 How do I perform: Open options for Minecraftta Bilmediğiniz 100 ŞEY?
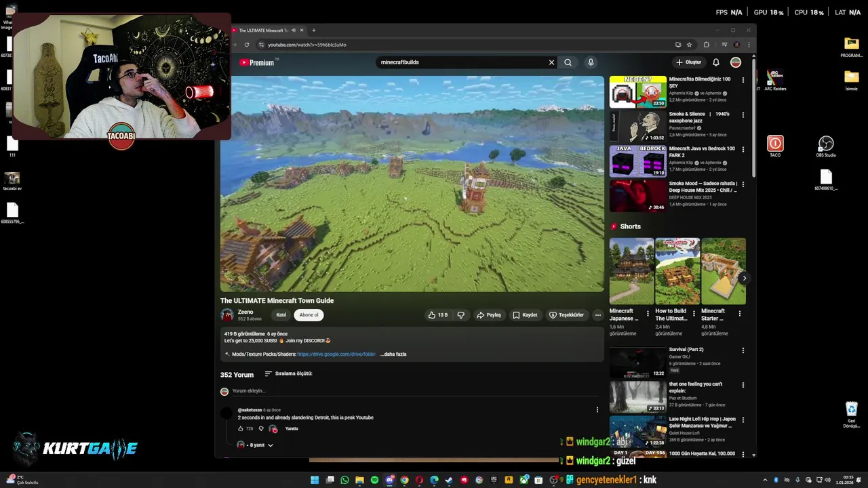coord(743,80)
